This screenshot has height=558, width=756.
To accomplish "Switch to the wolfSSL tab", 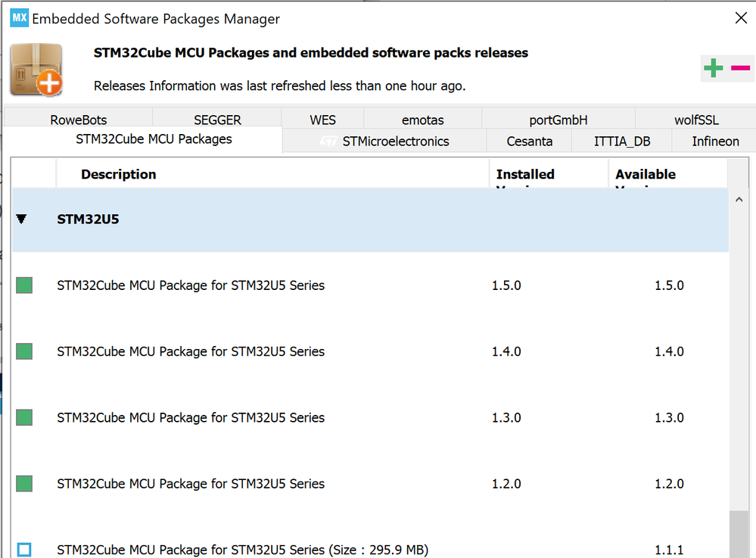I will 696,120.
